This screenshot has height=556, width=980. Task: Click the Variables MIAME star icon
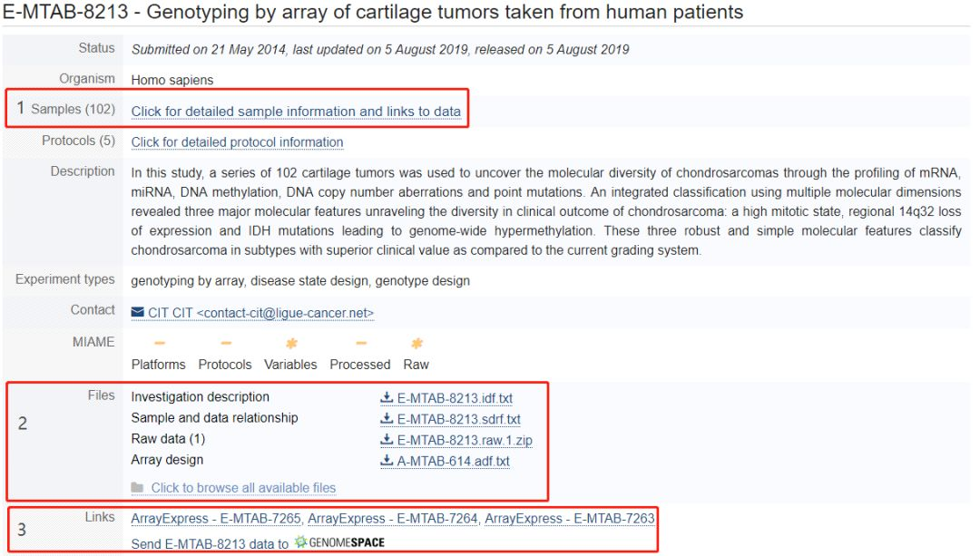(x=291, y=344)
